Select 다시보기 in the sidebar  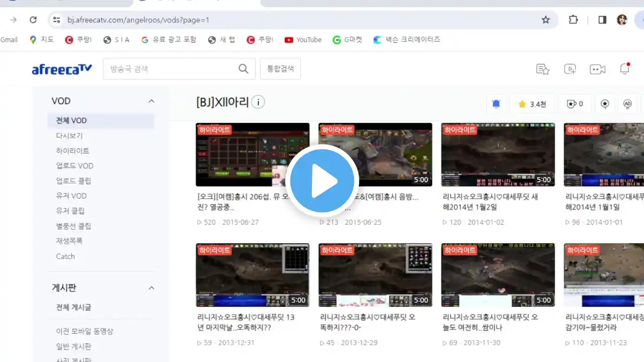click(x=69, y=136)
